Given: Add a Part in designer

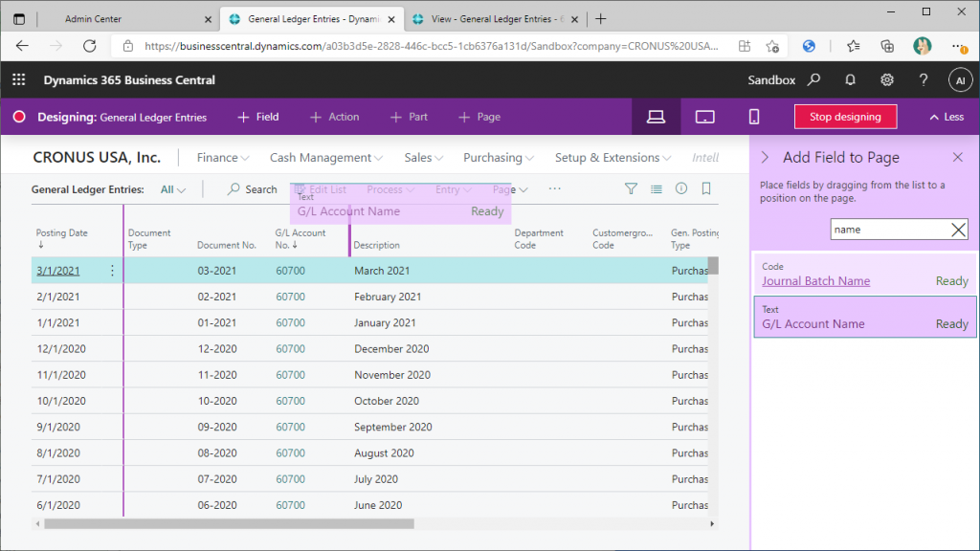Looking at the screenshot, I should (x=409, y=117).
